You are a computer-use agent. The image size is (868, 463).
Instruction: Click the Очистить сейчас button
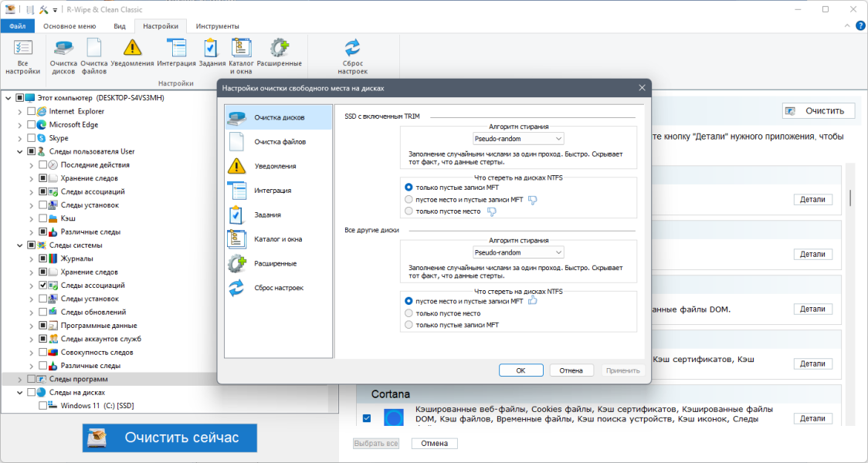[170, 438]
